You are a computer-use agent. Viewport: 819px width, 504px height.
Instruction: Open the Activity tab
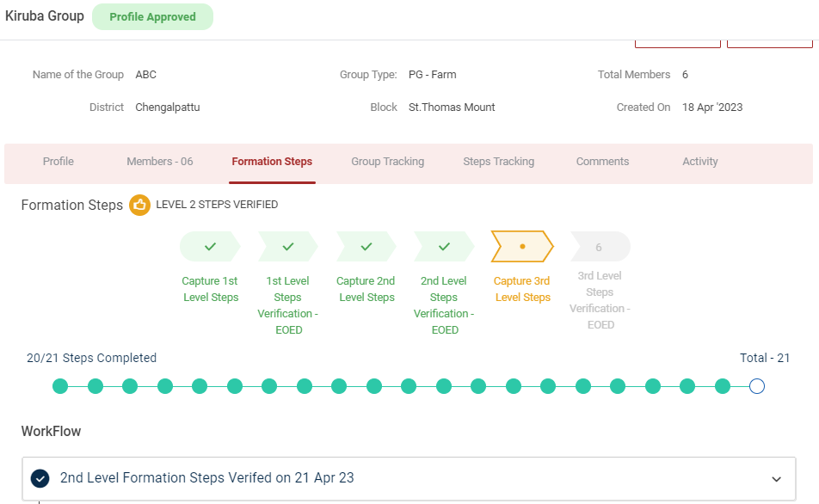[699, 162]
